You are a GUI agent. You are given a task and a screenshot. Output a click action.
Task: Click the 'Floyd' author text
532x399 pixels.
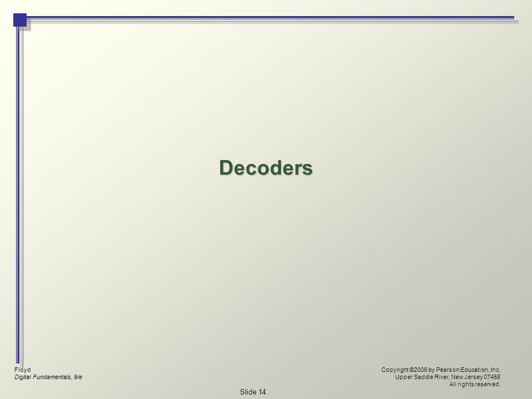click(22, 370)
